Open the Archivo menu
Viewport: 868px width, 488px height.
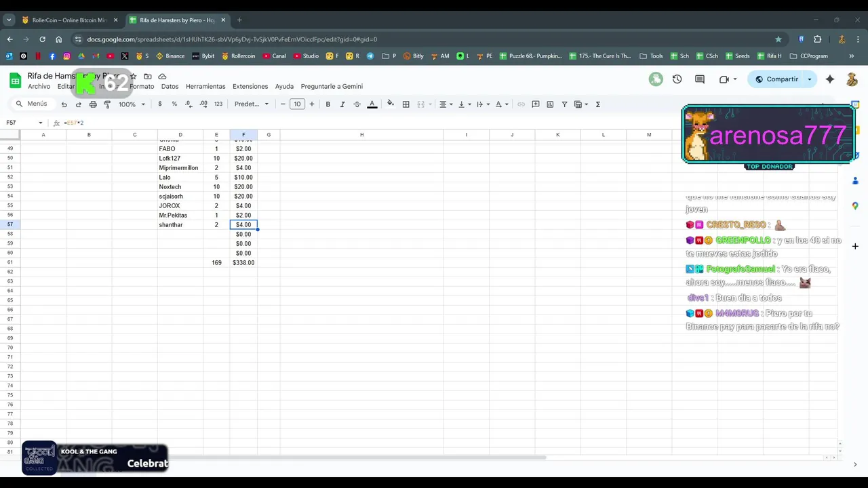point(39,87)
